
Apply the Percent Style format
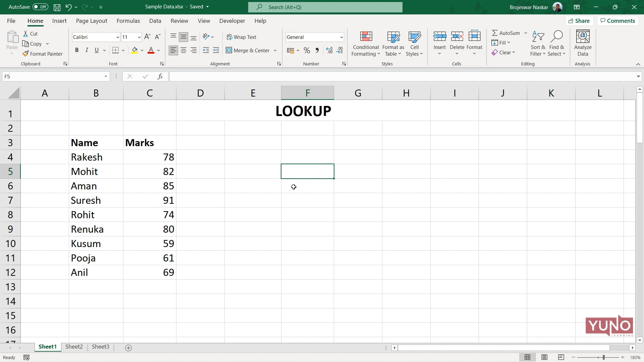pos(307,50)
